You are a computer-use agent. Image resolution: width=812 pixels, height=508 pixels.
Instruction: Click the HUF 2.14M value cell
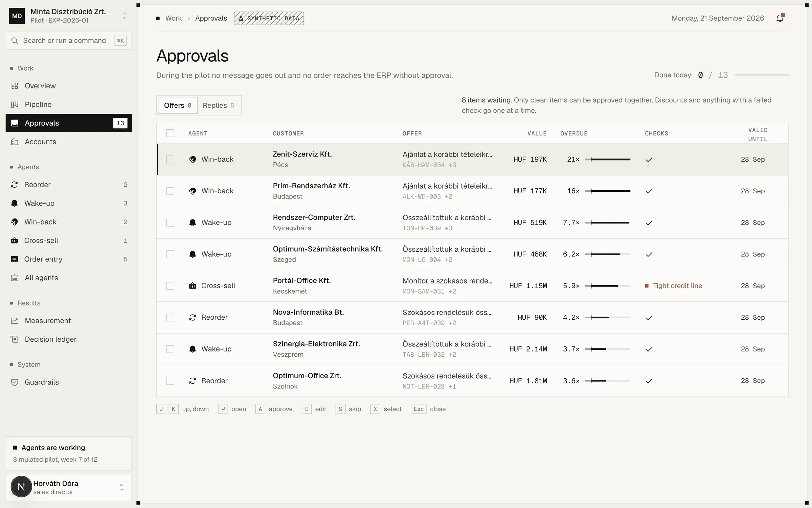tap(528, 349)
